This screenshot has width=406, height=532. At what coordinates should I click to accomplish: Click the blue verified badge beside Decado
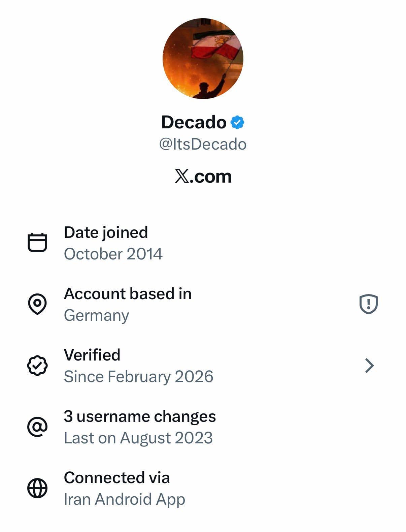click(x=238, y=122)
